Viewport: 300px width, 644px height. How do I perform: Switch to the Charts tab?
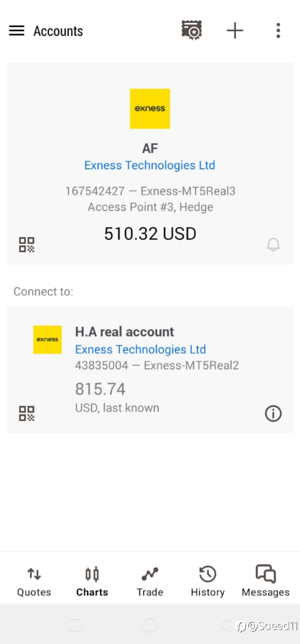[92, 582]
